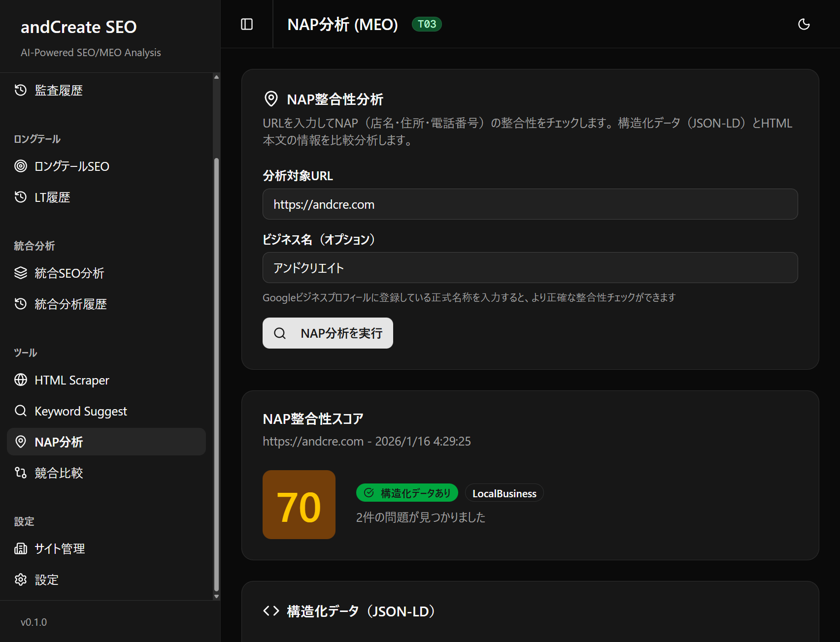Click the layers icon for 統合SEO分析
840x642 pixels.
(x=21, y=273)
